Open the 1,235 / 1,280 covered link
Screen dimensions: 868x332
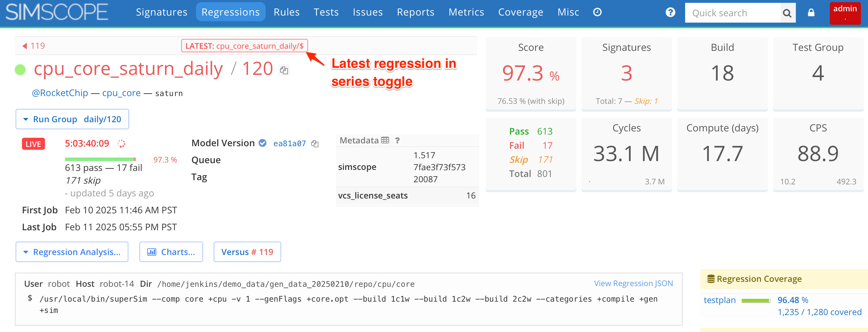820,312
